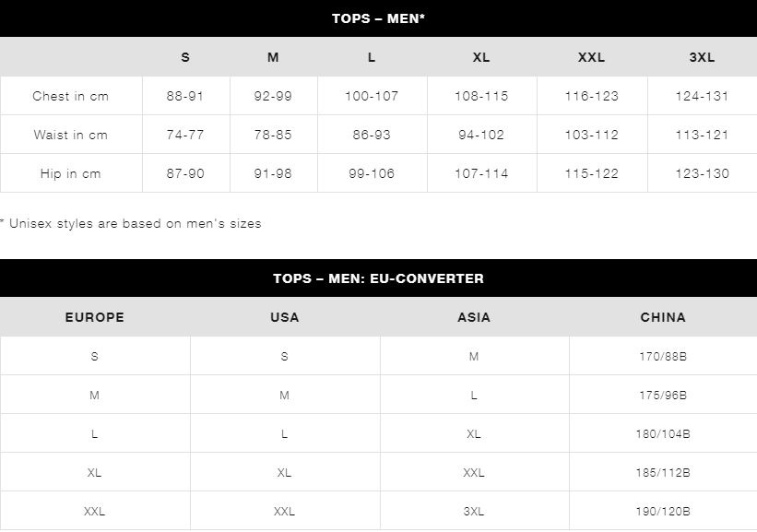Click waist value 103-112 under XXL
The image size is (757, 532).
[x=592, y=135]
